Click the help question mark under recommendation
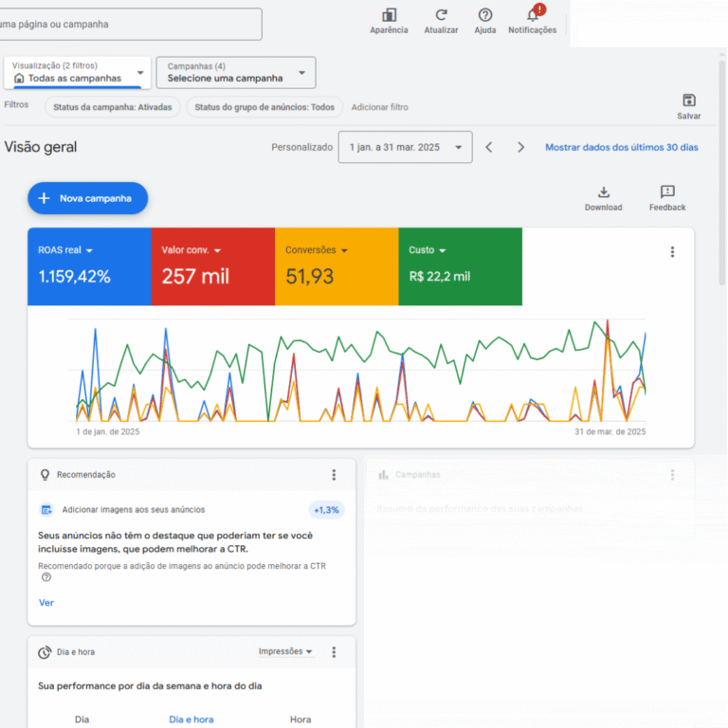The image size is (728, 728). [46, 577]
